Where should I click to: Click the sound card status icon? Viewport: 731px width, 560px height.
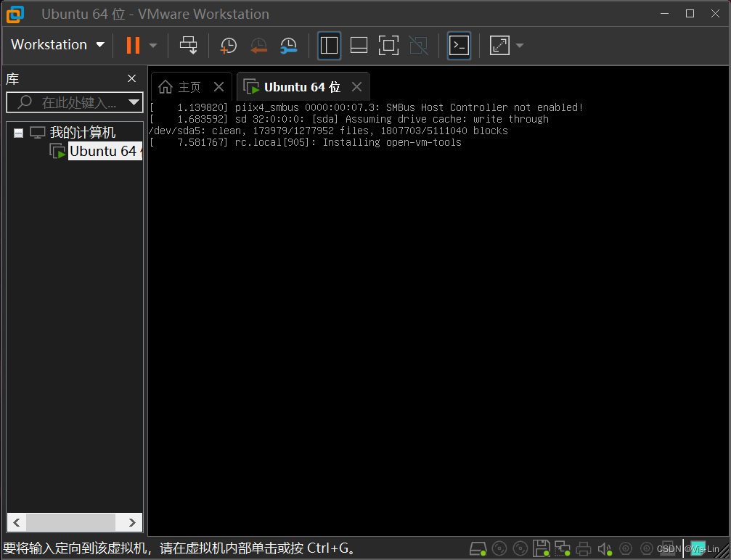point(605,549)
